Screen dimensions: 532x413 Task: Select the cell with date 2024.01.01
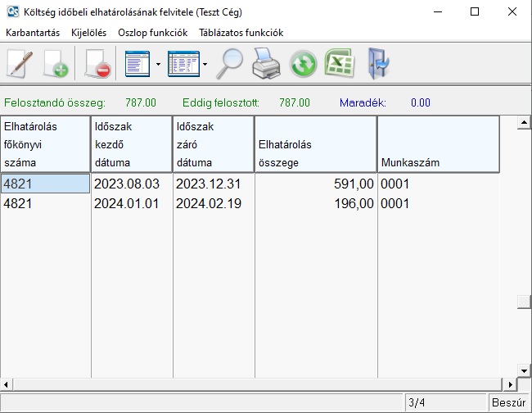pos(131,203)
